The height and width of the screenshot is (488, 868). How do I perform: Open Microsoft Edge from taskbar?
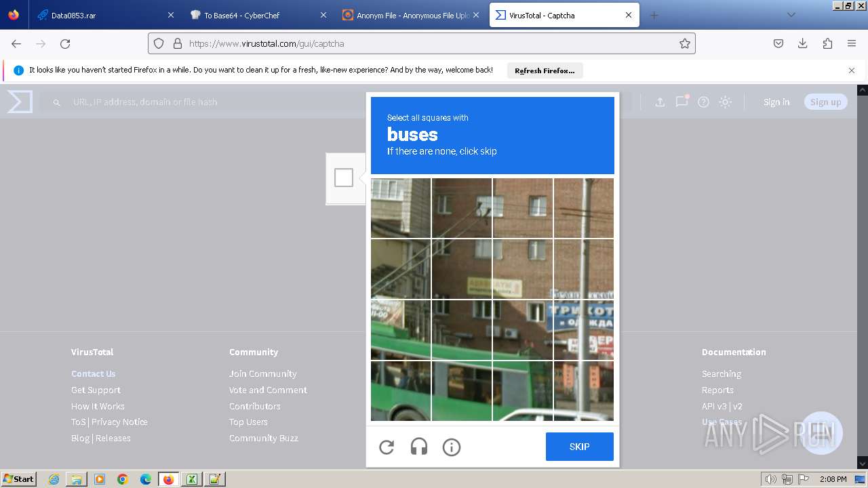146,479
